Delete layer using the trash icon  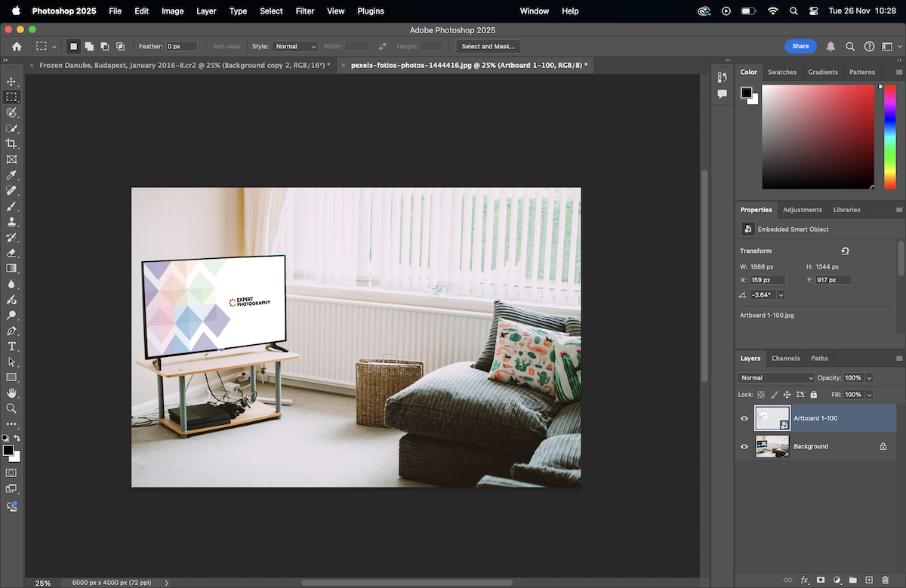tap(885, 580)
